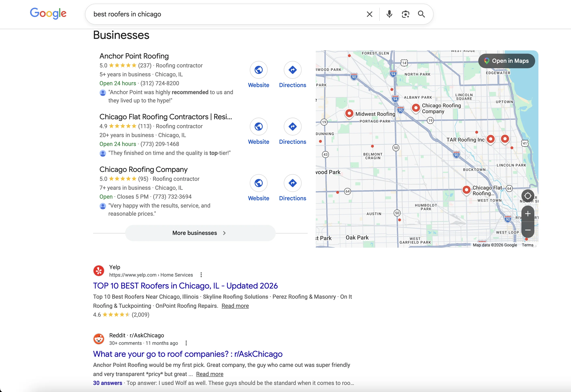Click Yelp favicon icon
The image size is (571, 392).
tap(99, 271)
